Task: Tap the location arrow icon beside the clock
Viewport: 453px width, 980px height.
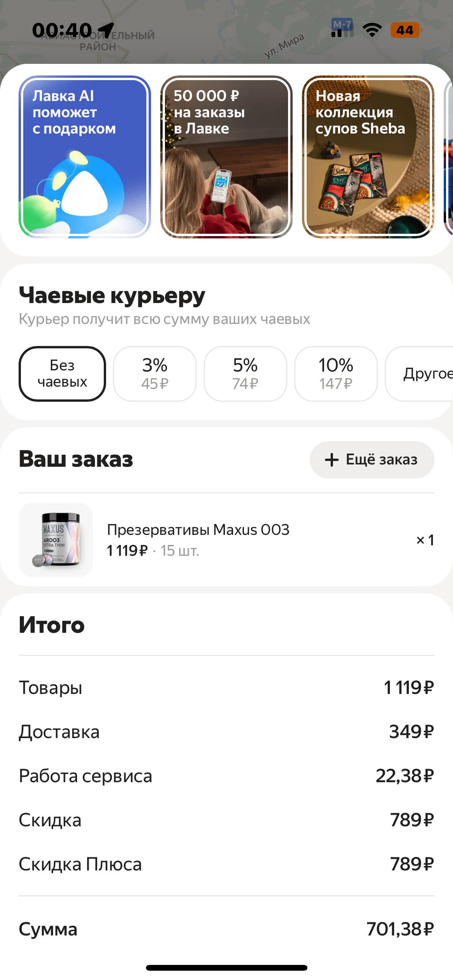Action: click(106, 30)
